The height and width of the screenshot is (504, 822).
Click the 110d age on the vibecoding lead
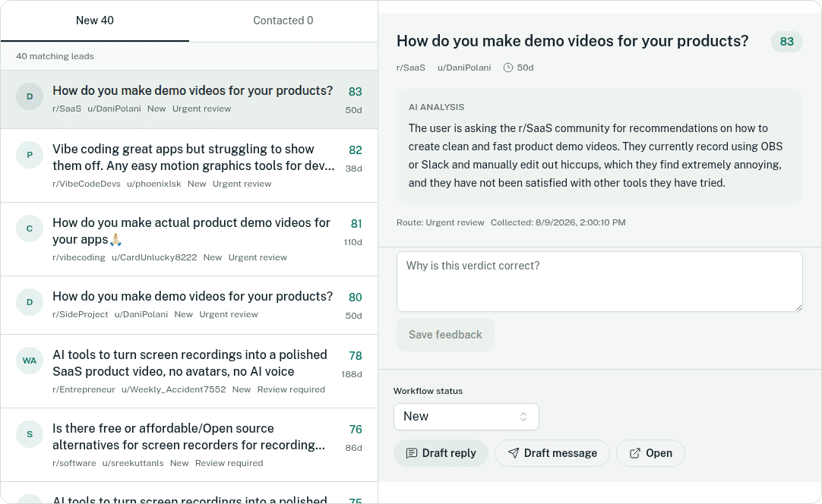pyautogui.click(x=353, y=243)
